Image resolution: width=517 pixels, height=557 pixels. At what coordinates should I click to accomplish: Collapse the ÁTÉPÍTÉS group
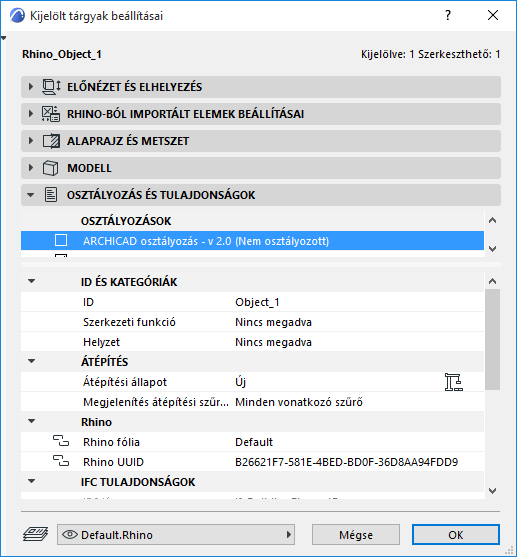point(32,361)
